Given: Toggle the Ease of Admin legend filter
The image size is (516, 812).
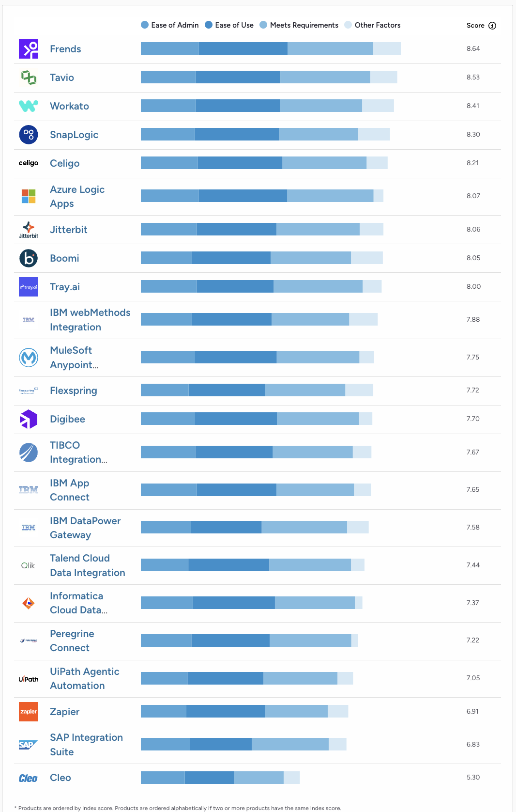Looking at the screenshot, I should (169, 25).
